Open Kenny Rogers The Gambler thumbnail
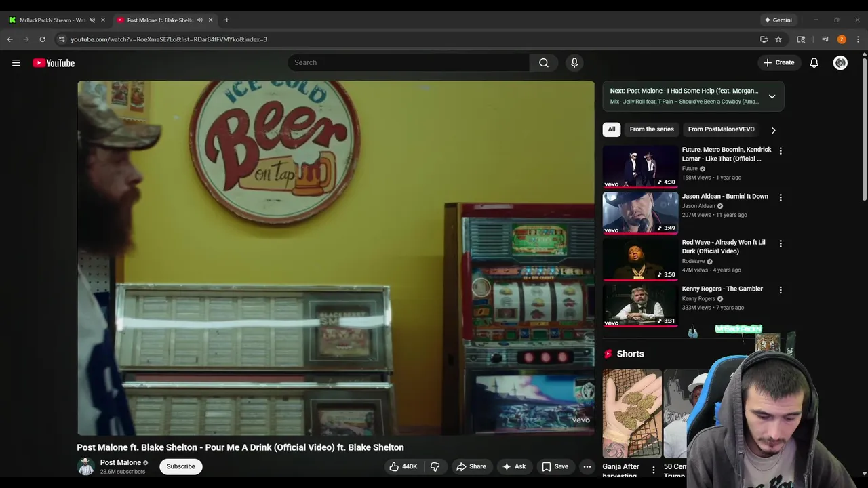The width and height of the screenshot is (868, 488). point(640,306)
